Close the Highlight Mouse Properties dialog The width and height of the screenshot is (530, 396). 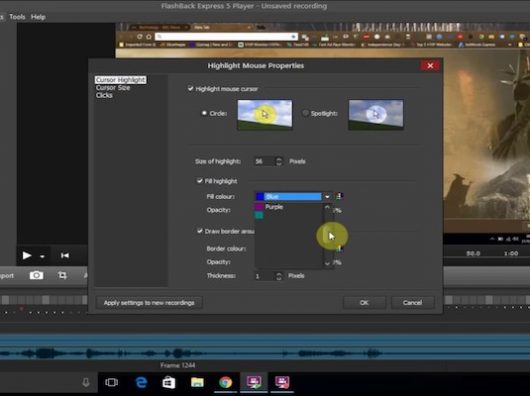click(430, 66)
